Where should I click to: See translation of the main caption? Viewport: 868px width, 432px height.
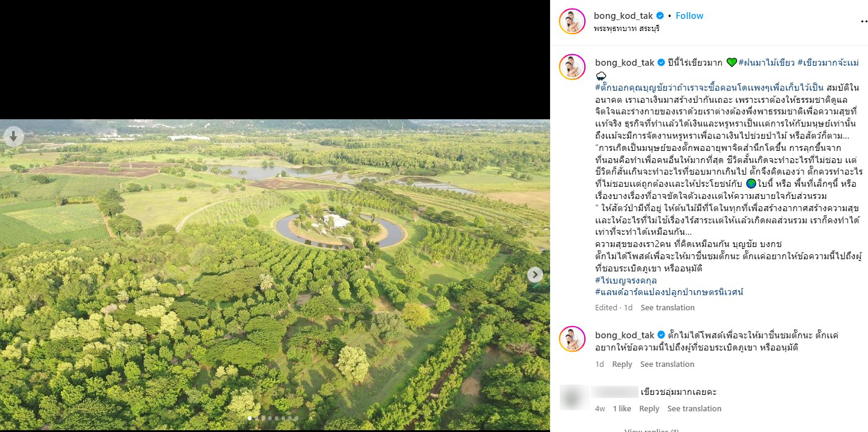click(668, 308)
